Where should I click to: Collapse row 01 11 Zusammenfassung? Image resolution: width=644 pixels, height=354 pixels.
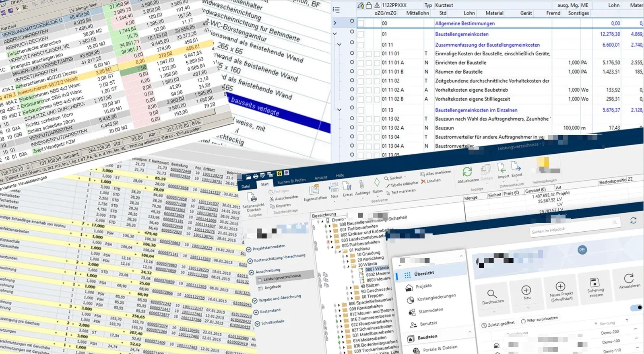click(339, 45)
